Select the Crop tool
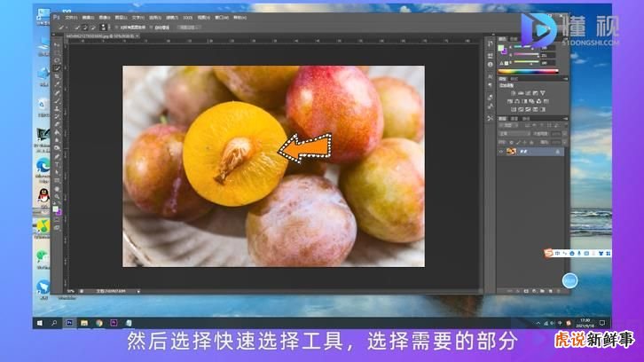This screenshot has width=644, height=362. point(57,76)
